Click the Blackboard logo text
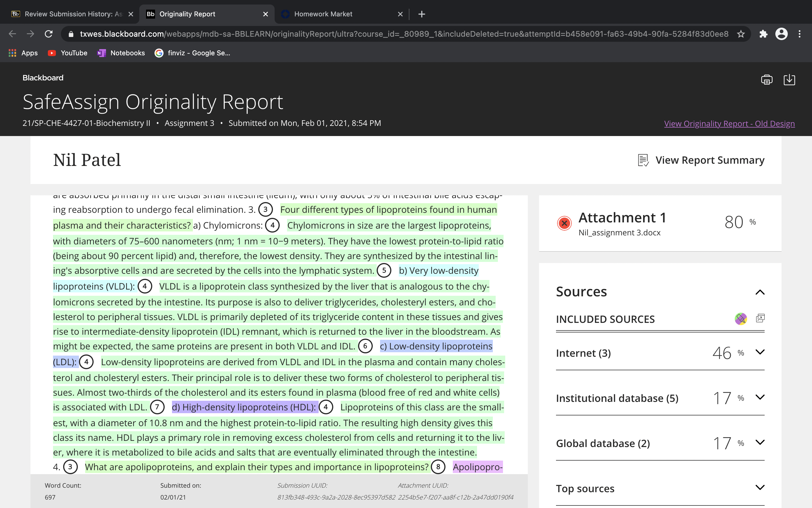This screenshot has height=508, width=812. pos(43,78)
